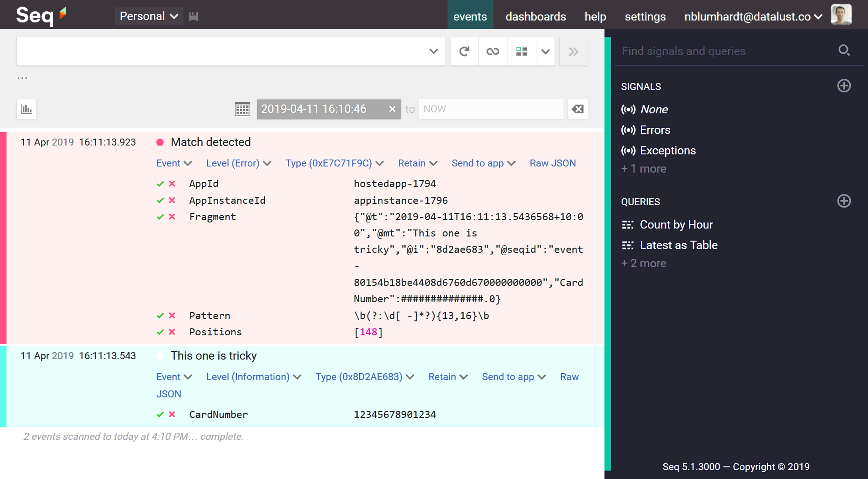868x479 pixels.
Task: Expand Retain dropdown on Match detected event
Action: click(417, 163)
